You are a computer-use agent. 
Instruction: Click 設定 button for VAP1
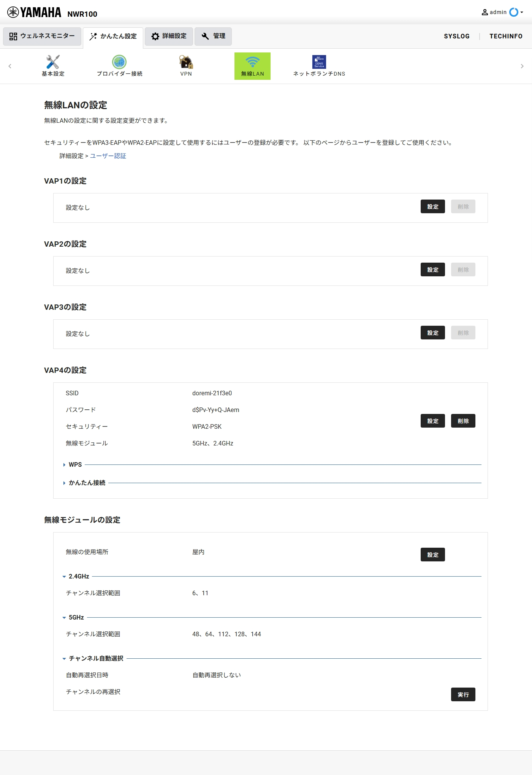[433, 206]
